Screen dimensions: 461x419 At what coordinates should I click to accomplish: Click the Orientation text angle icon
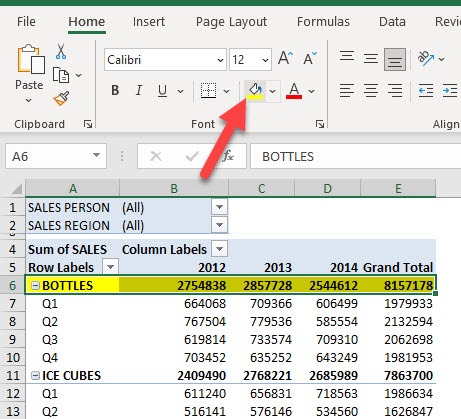[x=426, y=58]
